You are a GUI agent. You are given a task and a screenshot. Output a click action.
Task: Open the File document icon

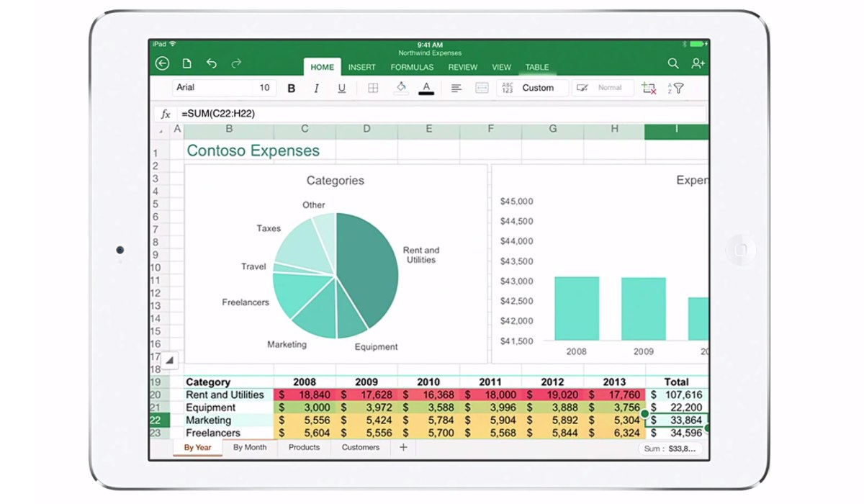[186, 64]
